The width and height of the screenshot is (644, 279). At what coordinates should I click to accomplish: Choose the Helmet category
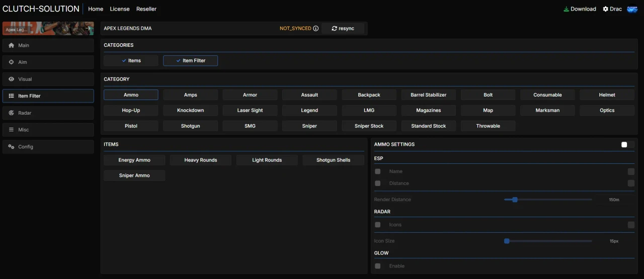[607, 95]
